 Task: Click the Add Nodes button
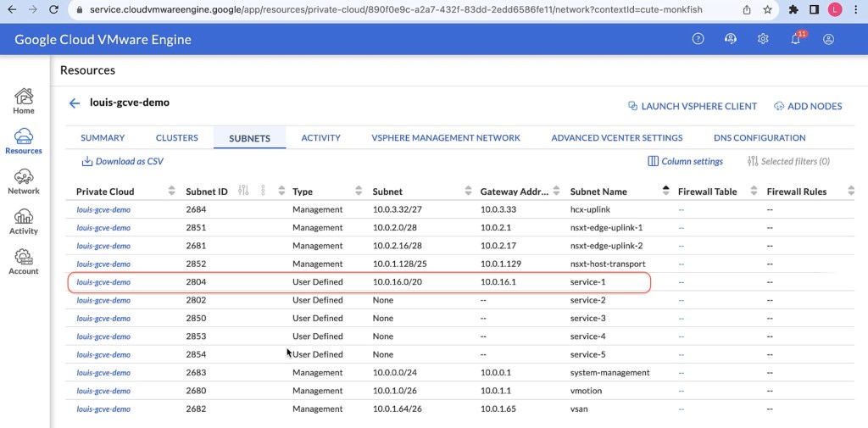808,106
